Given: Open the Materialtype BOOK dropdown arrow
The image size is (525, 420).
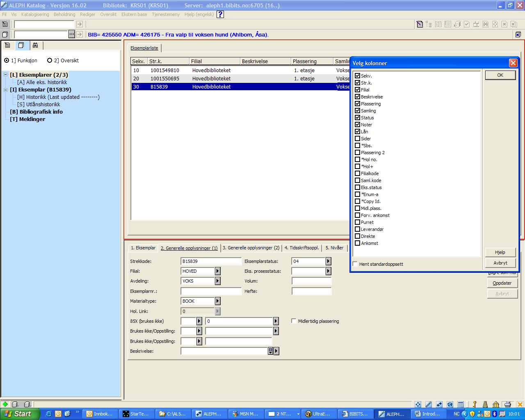Looking at the screenshot, I should pyautogui.click(x=218, y=301).
